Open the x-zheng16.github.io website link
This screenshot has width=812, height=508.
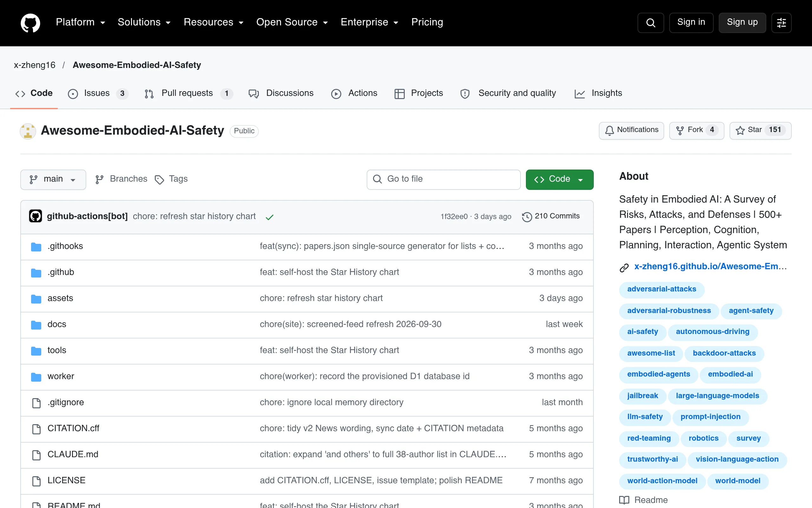point(710,266)
